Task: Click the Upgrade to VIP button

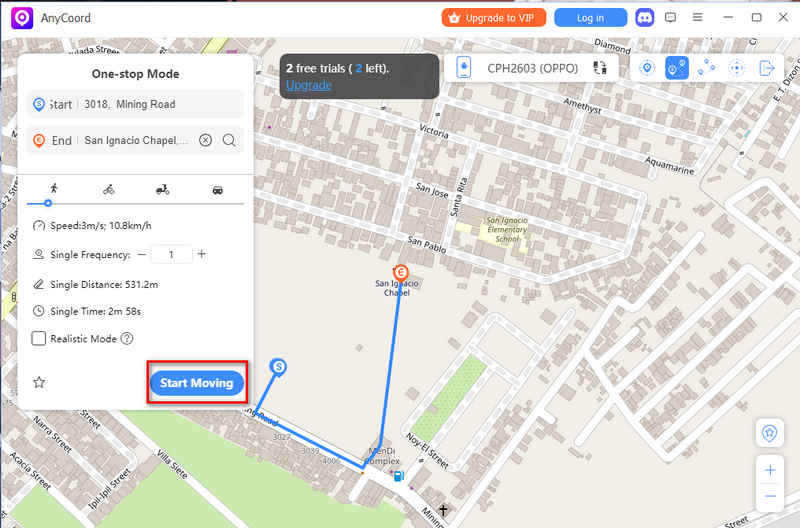Action: (493, 18)
